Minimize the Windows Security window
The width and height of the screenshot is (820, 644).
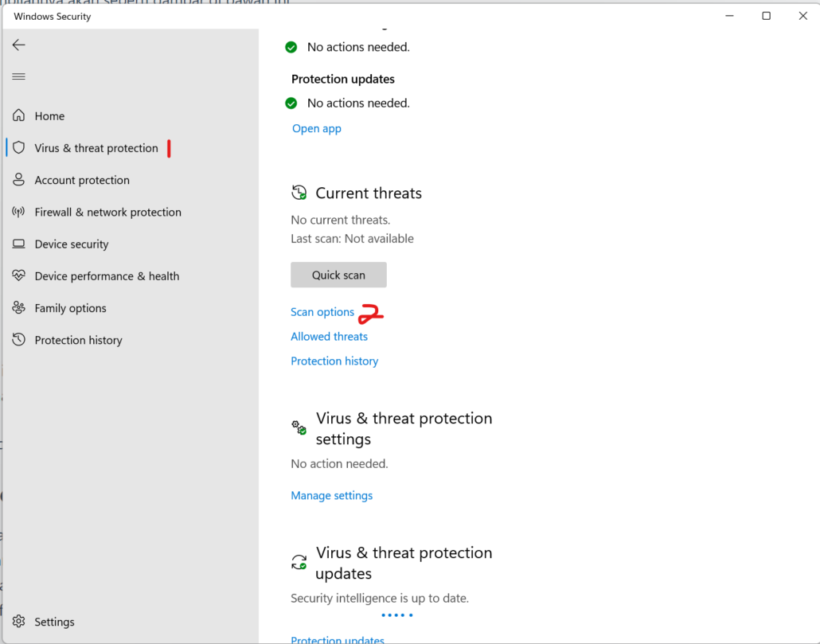click(729, 16)
